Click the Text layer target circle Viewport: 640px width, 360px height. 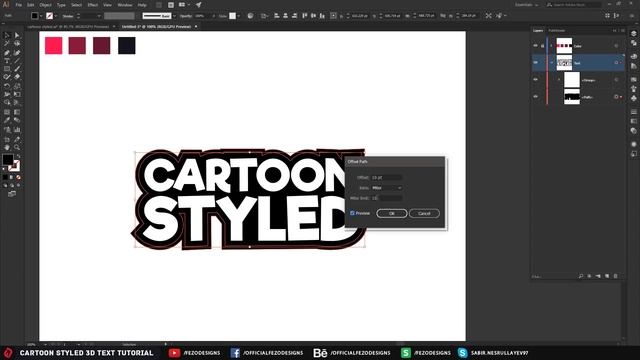point(616,62)
